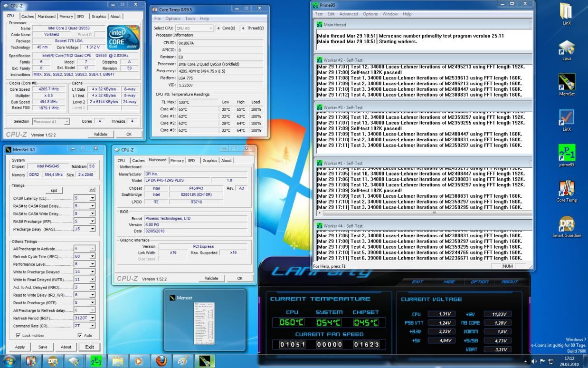Click the Worker #4 Self-Test window icon
The image size is (588, 368).
click(x=320, y=226)
